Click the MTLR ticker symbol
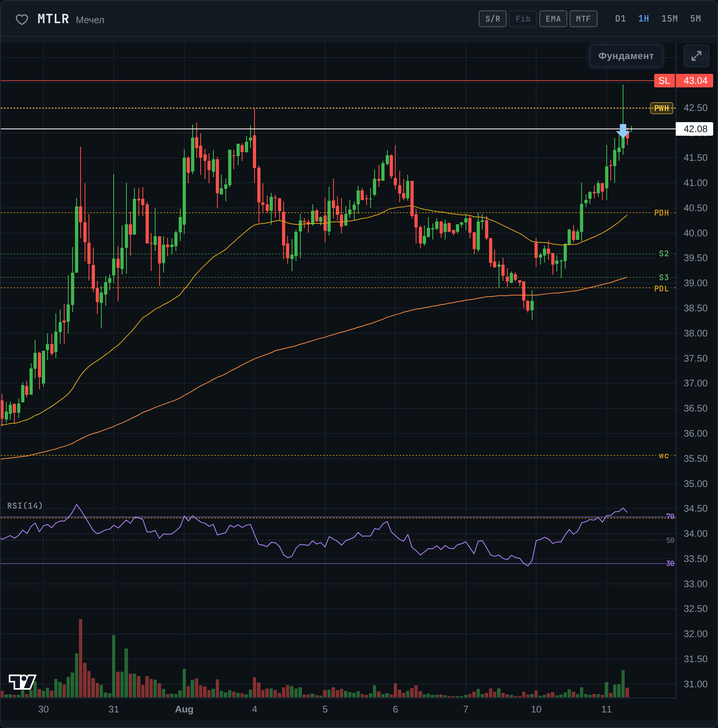This screenshot has width=718, height=728. (x=53, y=19)
